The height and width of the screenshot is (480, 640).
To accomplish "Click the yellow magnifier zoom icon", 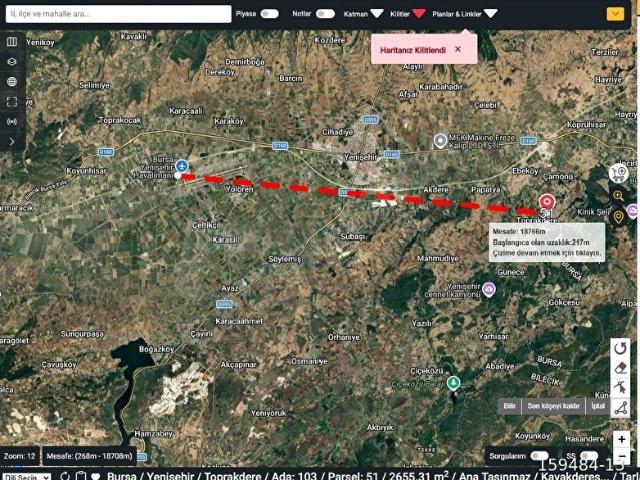I will (619, 196).
